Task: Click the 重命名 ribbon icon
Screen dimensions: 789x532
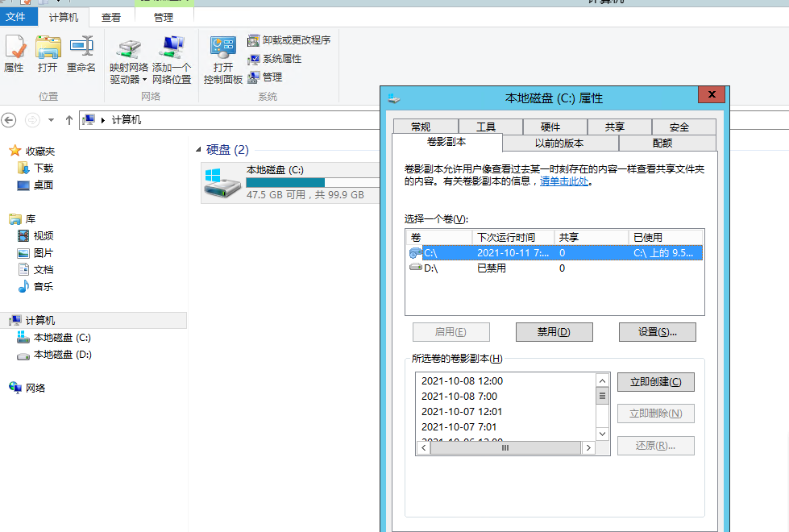Action: [81, 53]
